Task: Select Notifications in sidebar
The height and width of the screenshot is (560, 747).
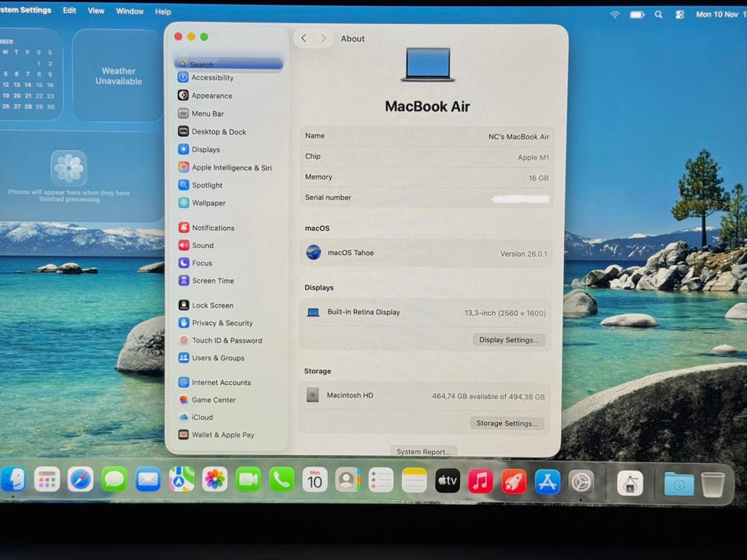Action: pos(212,228)
